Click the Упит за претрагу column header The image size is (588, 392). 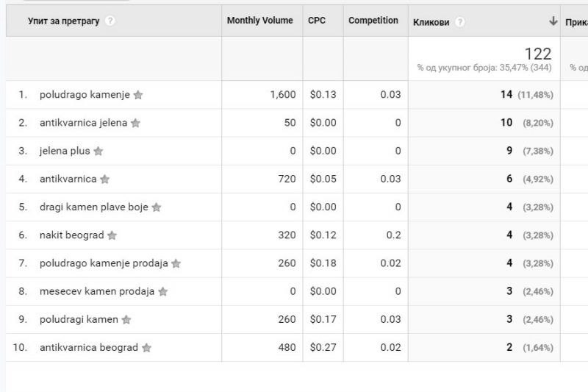[x=63, y=21]
